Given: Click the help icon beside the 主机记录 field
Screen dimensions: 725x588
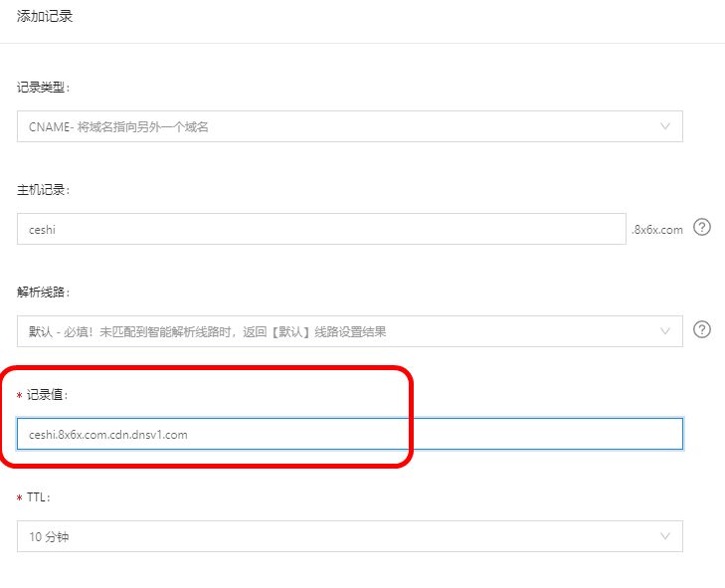Looking at the screenshot, I should [702, 228].
